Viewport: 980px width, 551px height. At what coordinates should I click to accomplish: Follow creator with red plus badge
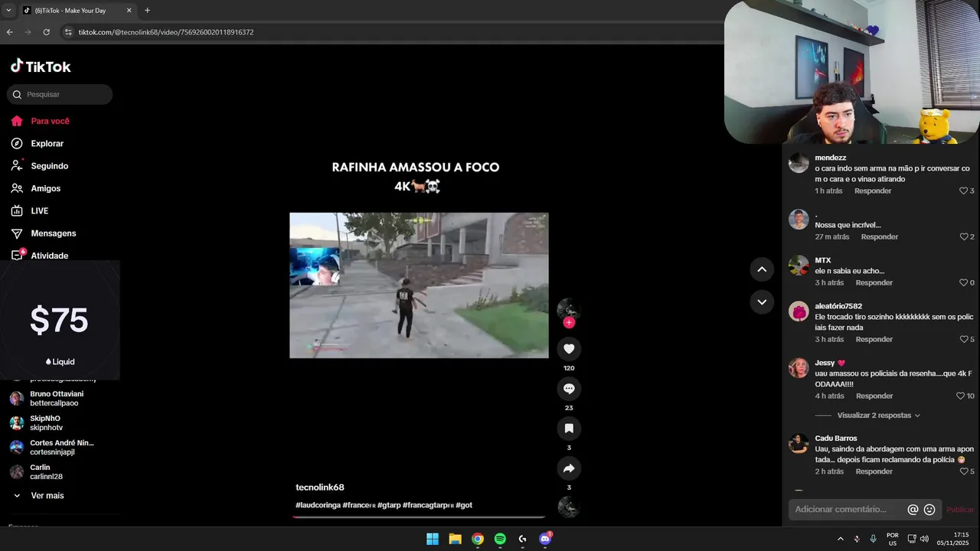click(x=569, y=322)
